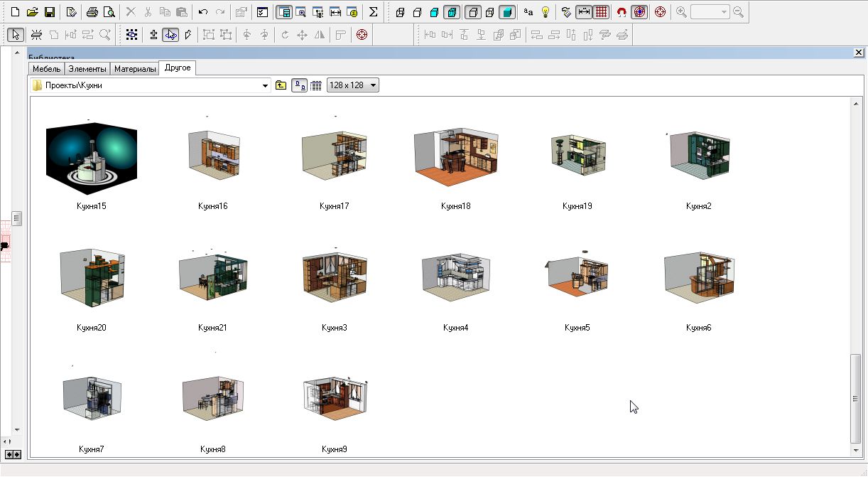868x477 pixels.
Task: Toggle the red grid icon
Action: pos(602,12)
